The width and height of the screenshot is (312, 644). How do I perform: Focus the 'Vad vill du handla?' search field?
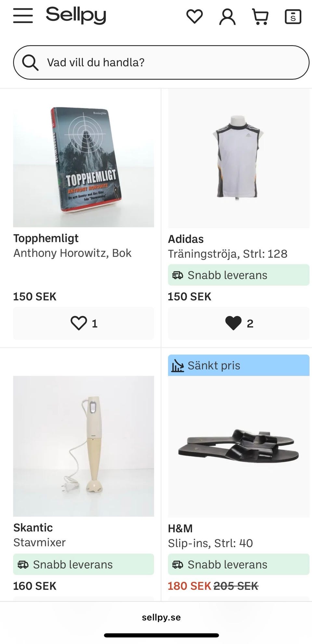click(169, 62)
